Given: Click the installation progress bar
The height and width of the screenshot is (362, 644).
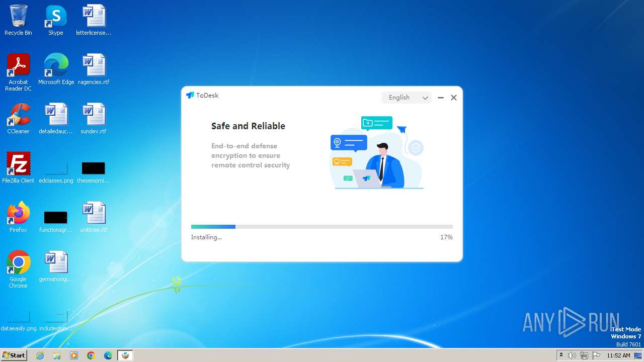Looking at the screenshot, I should pyautogui.click(x=322, y=227).
